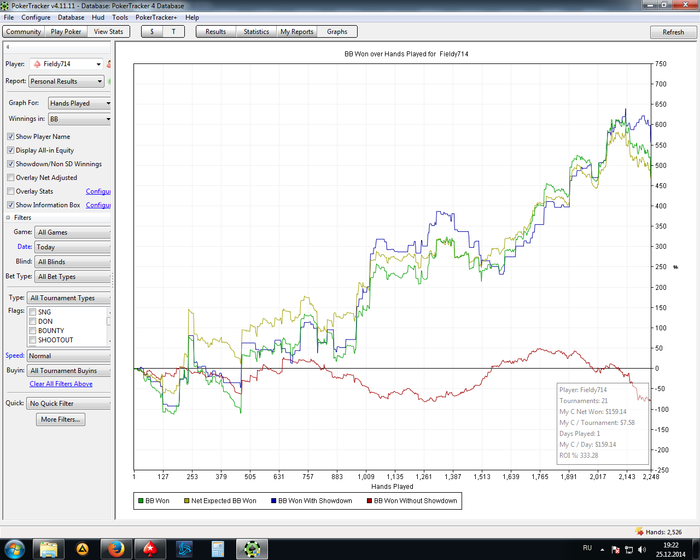Open Winnings in BB dropdown

coord(79,119)
